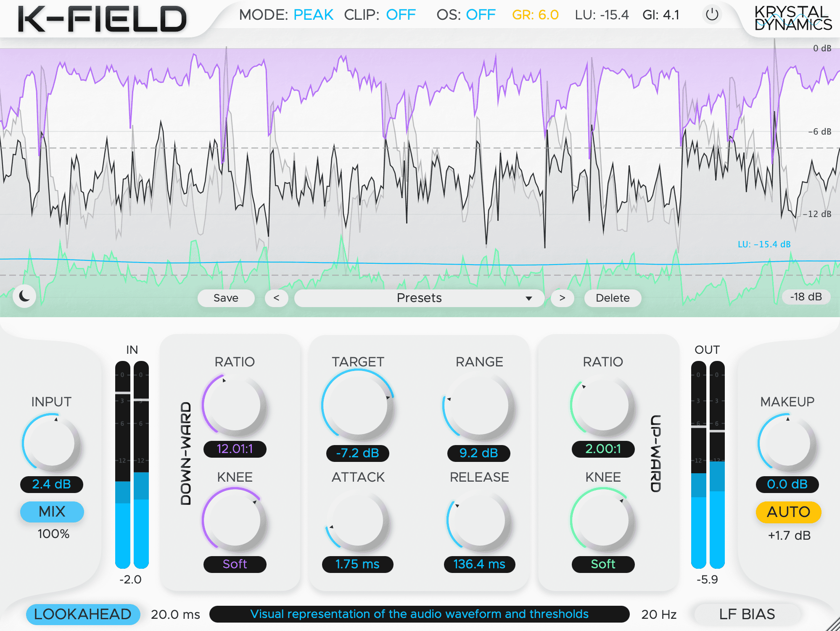The height and width of the screenshot is (631, 840).
Task: Open the Presets dropdown
Action: [419, 298]
